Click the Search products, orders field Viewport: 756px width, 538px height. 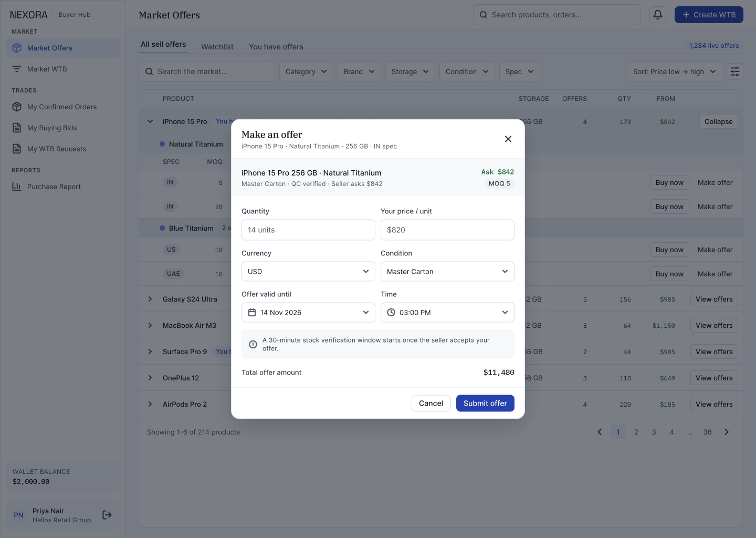click(557, 15)
